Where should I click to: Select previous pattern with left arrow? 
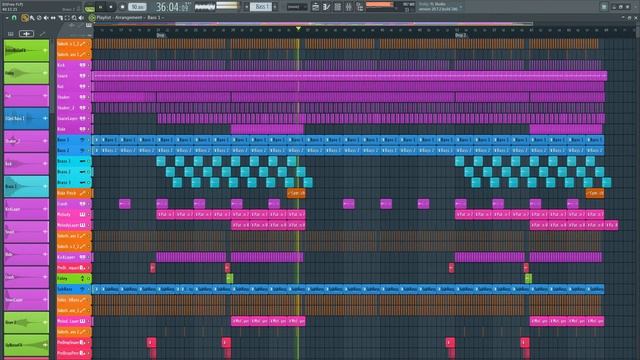click(x=247, y=7)
